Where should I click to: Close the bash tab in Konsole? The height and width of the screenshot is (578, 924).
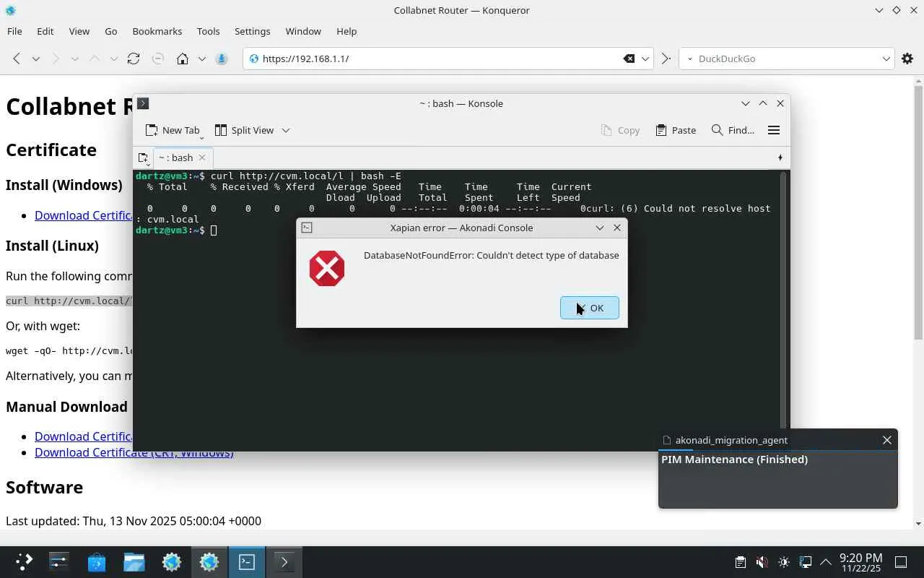click(202, 158)
